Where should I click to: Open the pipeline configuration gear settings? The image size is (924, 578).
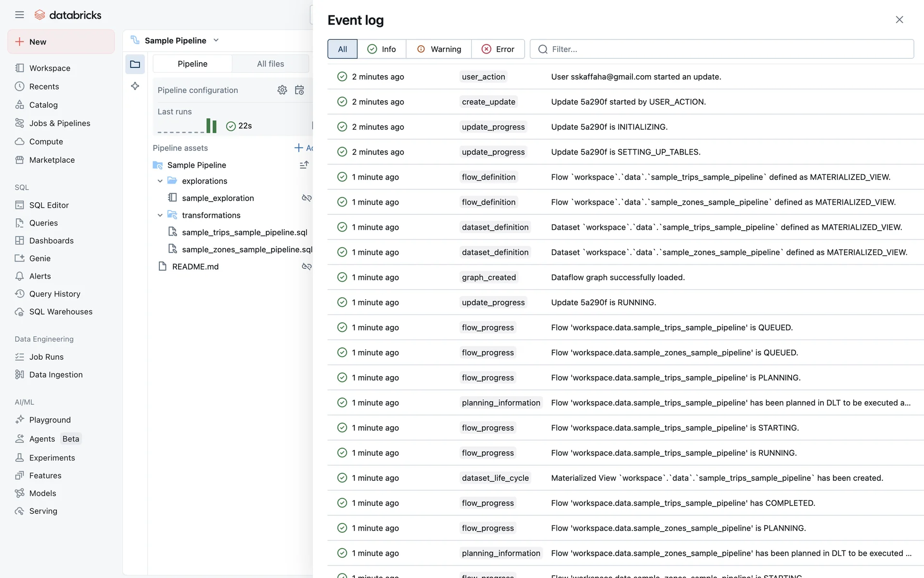click(x=282, y=90)
